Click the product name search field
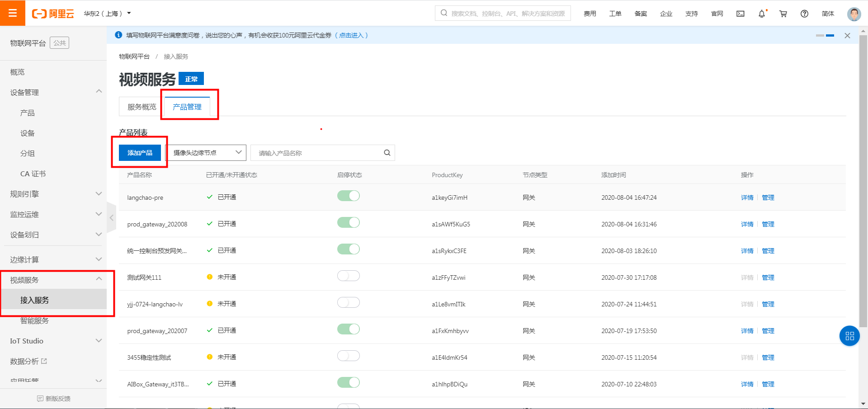 [x=323, y=153]
